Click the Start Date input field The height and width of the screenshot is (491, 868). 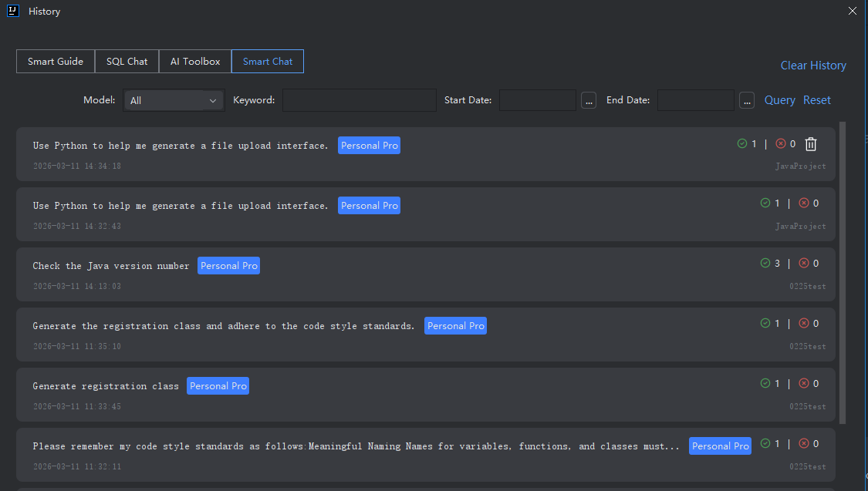coord(537,100)
